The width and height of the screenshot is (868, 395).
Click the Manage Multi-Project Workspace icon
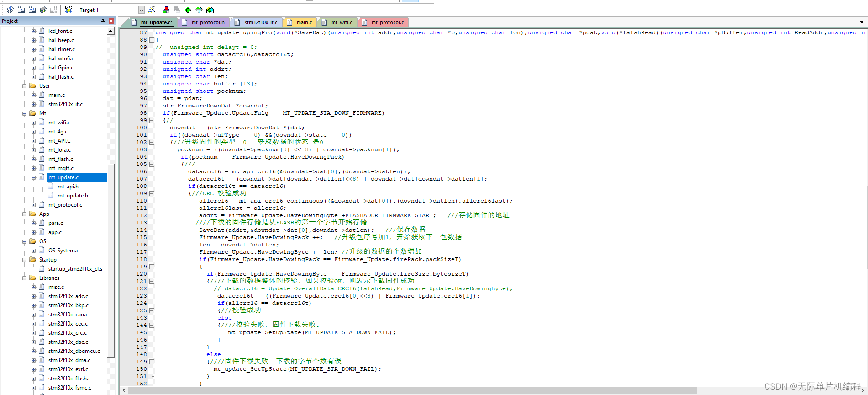177,10
